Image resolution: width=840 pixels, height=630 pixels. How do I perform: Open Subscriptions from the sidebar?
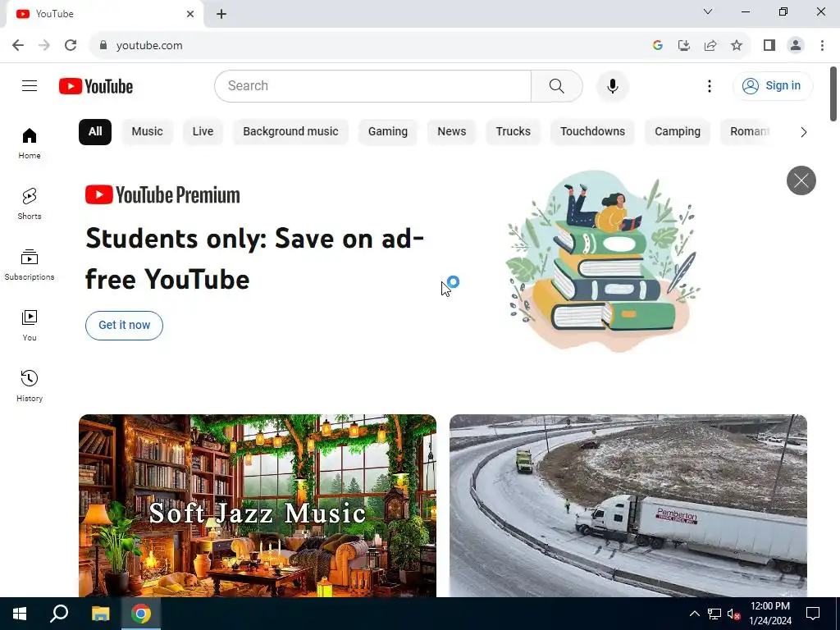(30, 265)
